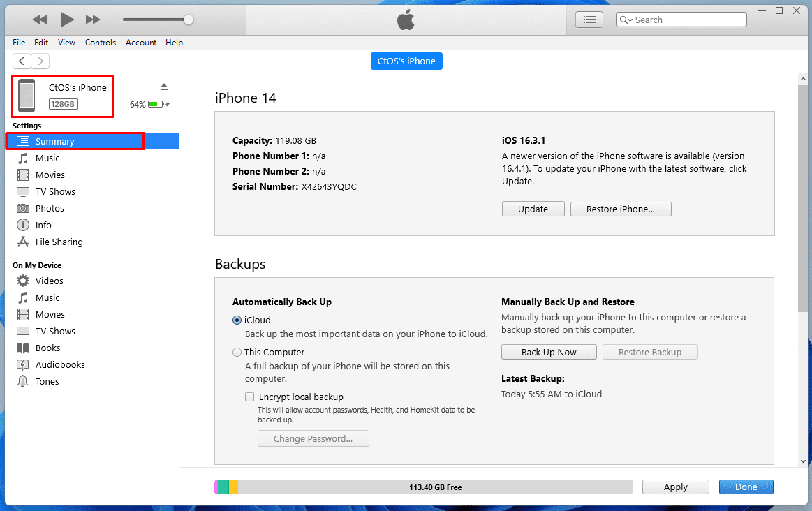Click Back Up Now button

tap(549, 352)
